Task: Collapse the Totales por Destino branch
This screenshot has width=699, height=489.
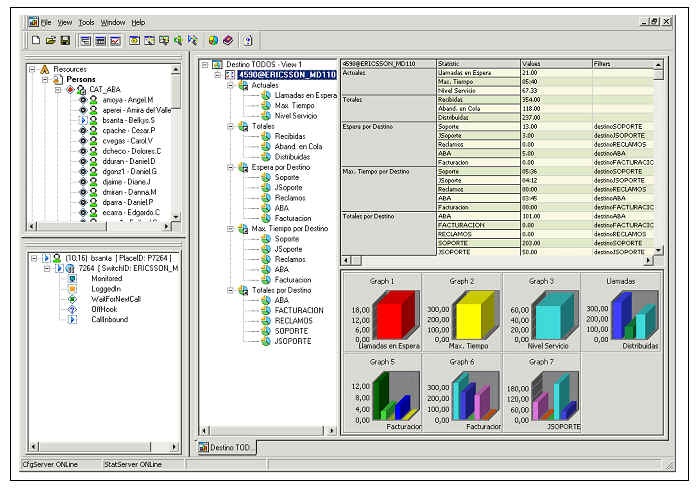Action: point(230,290)
